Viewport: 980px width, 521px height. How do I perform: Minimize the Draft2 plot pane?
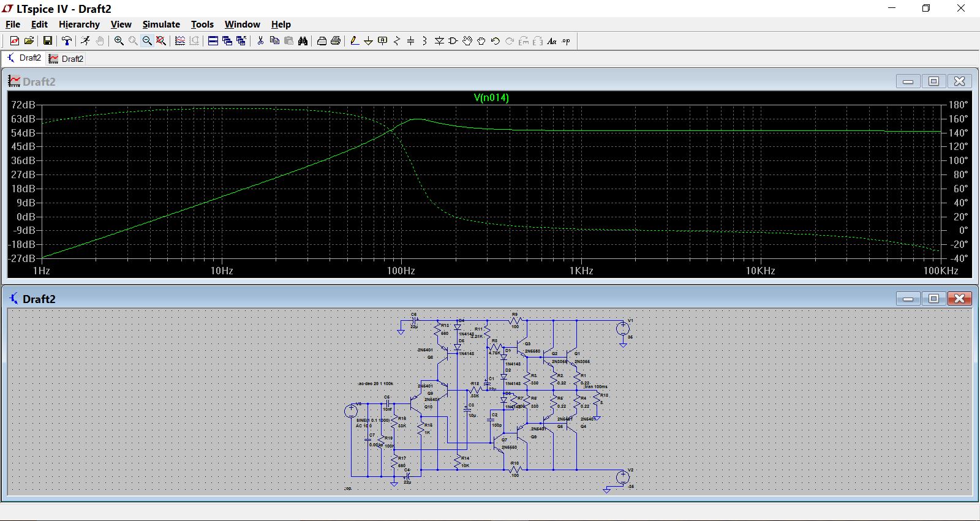[x=908, y=81]
